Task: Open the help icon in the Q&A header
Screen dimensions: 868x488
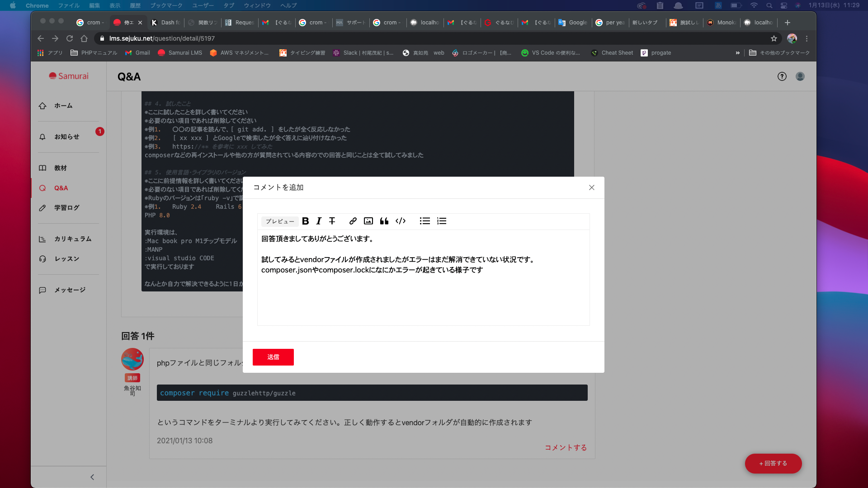Action: coord(782,76)
